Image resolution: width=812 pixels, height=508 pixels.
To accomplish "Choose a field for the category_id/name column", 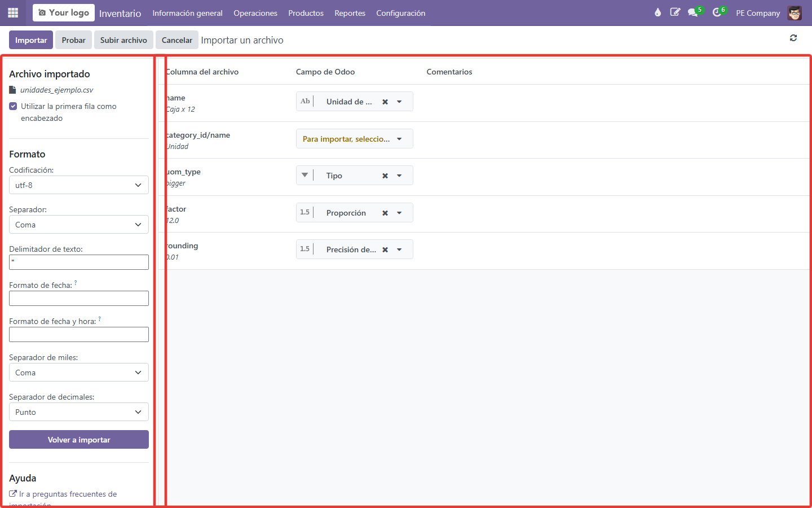I will pos(355,139).
